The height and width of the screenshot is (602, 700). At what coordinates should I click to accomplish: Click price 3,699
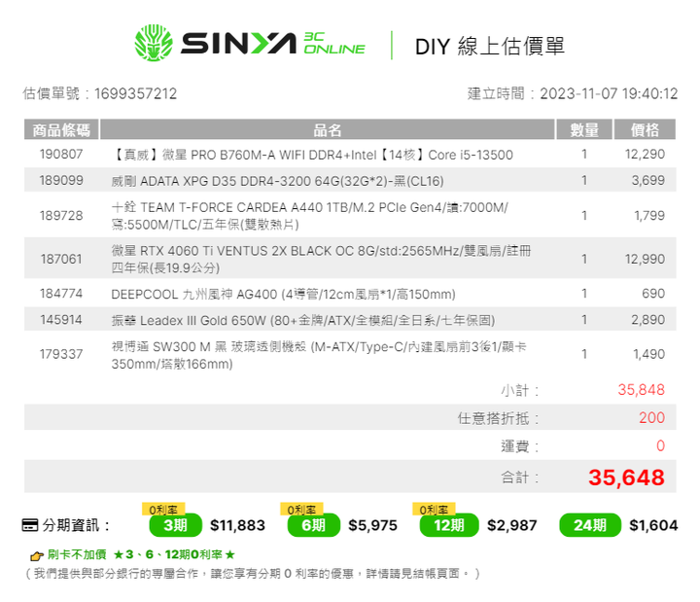[x=647, y=181]
